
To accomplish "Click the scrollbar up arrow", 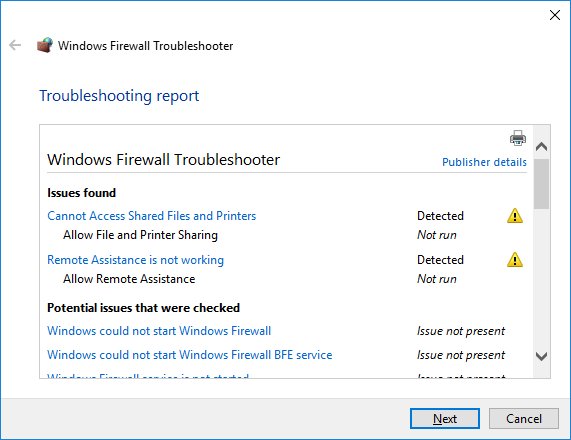I will (542, 146).
